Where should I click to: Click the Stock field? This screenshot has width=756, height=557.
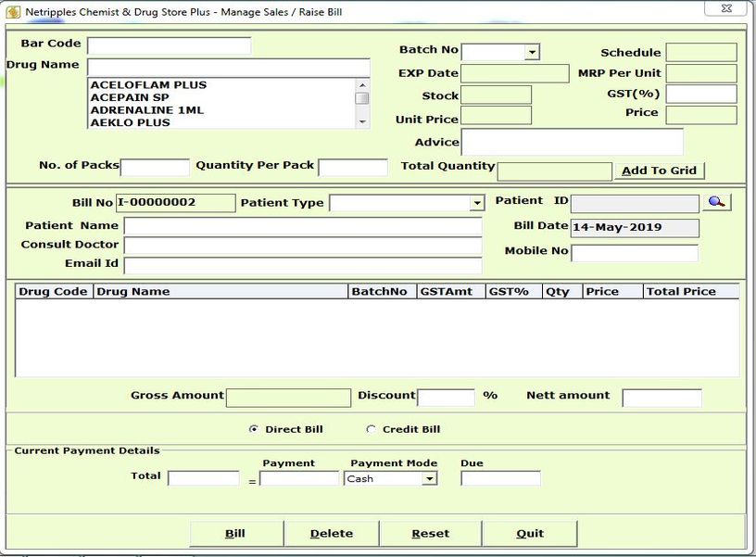tap(497, 95)
